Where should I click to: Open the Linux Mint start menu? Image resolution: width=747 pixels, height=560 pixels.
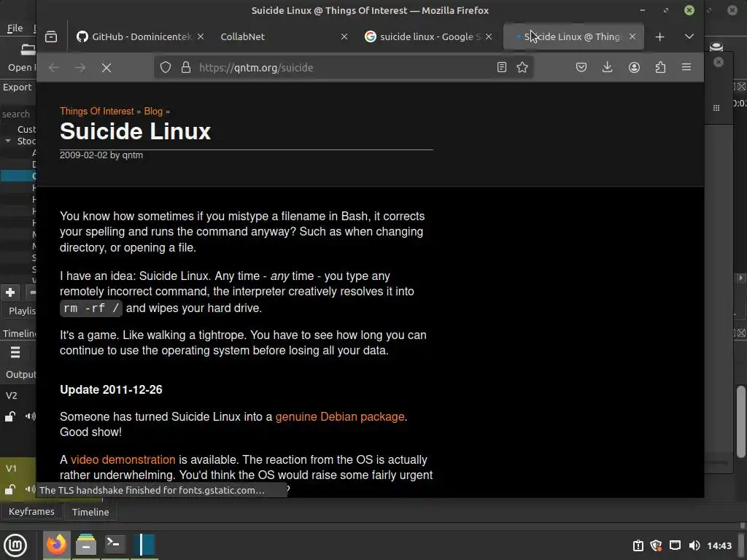tap(15, 545)
